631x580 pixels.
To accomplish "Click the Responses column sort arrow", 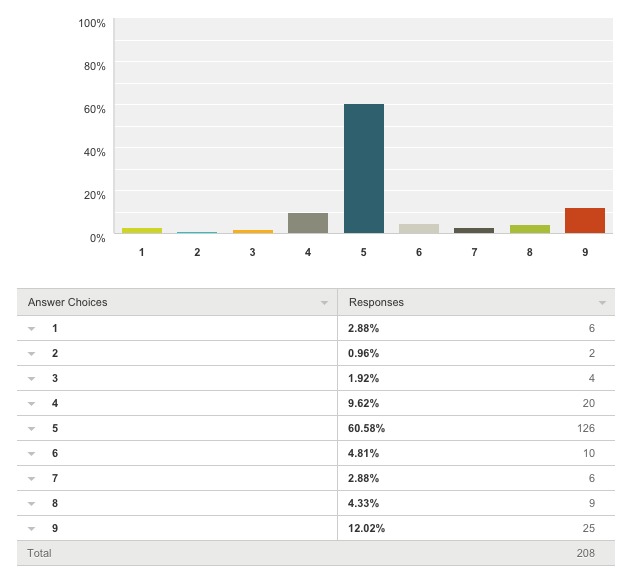I will click(x=602, y=303).
